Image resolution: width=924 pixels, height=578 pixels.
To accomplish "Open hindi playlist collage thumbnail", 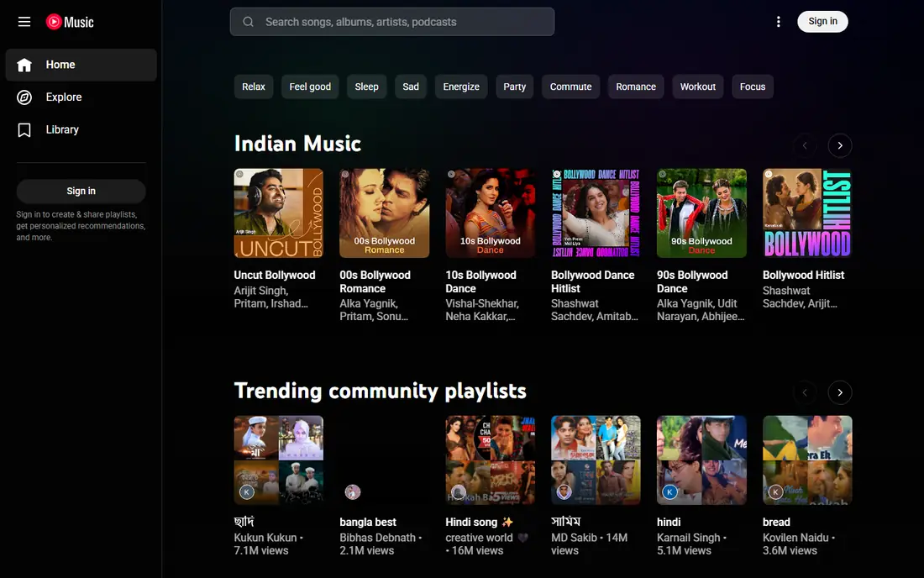I will click(702, 460).
